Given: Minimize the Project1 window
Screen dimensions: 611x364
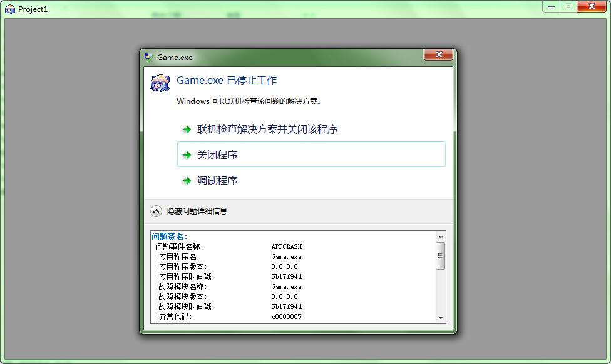Looking at the screenshot, I should (552, 7).
